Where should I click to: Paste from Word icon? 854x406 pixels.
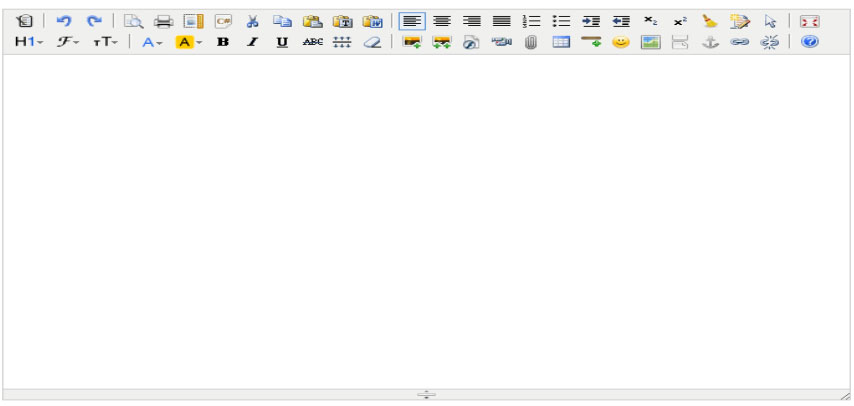tap(373, 22)
